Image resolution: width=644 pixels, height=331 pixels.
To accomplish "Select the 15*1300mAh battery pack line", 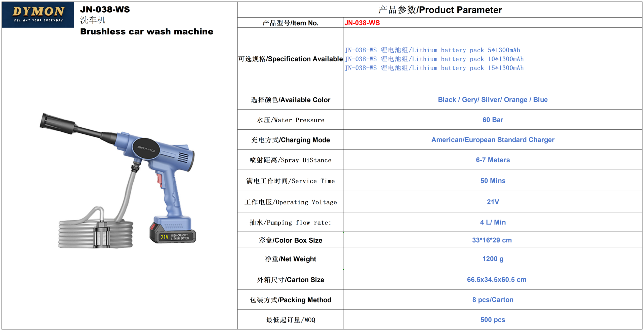I will click(x=434, y=68).
